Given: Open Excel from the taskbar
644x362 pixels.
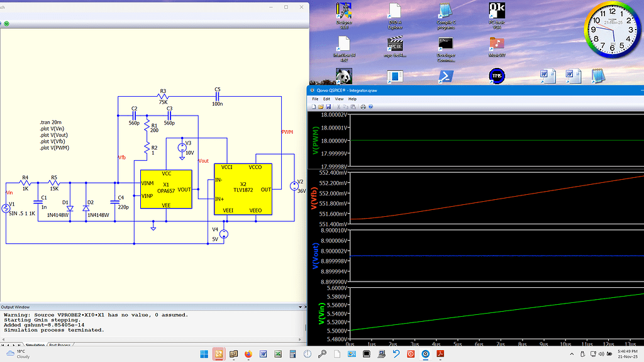Looking at the screenshot, I should coord(277,354).
